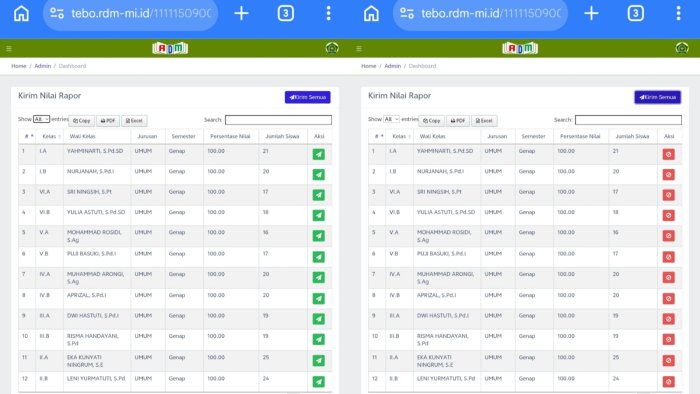Toggle hamburger sidebar menu in right page
Screen dimensions: 700x394
(359, 49)
